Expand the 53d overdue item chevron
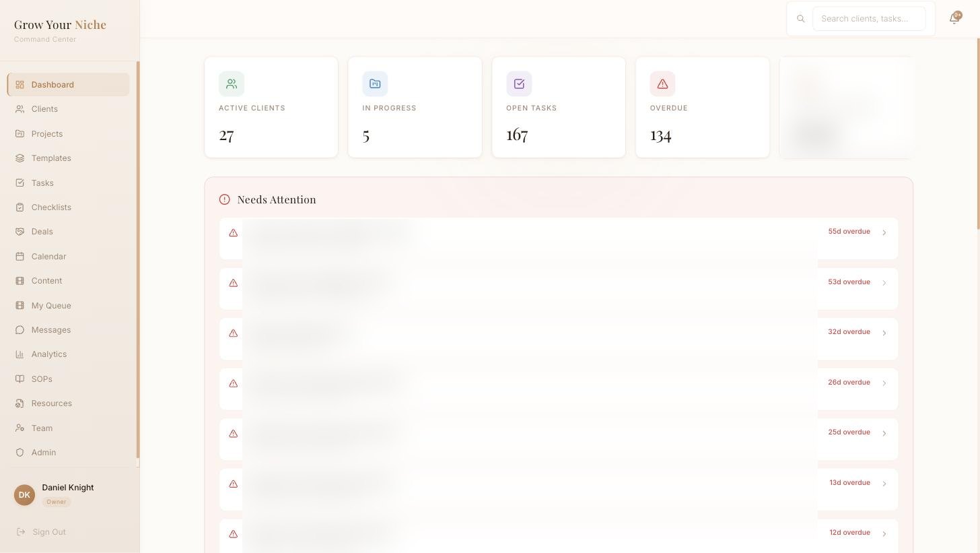 tap(884, 283)
